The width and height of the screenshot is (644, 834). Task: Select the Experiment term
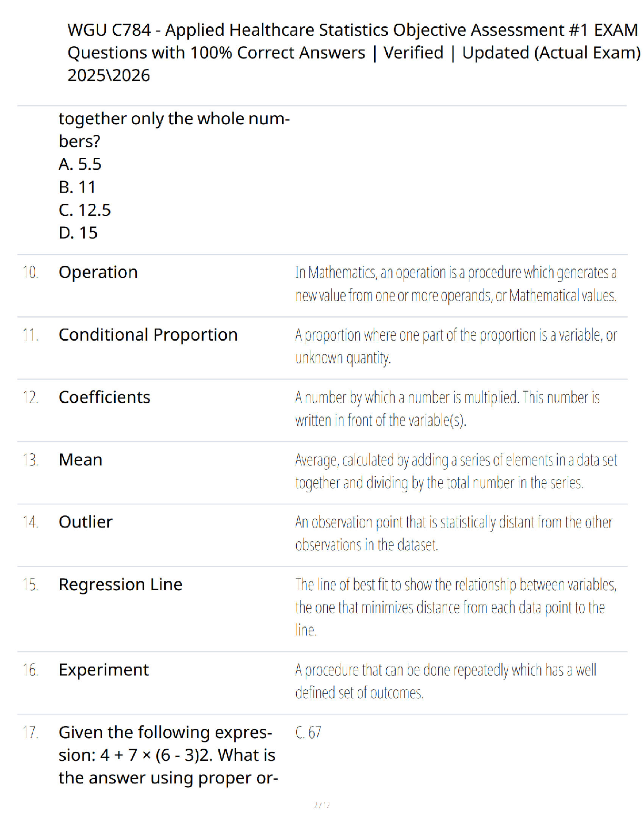tap(104, 670)
